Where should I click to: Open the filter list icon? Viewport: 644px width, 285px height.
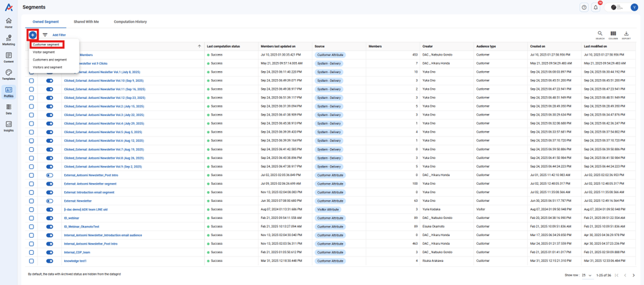click(45, 35)
